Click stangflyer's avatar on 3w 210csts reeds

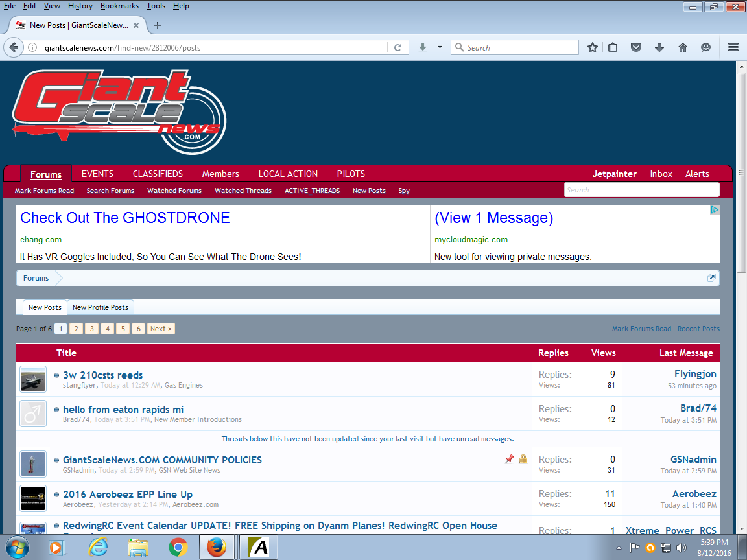pyautogui.click(x=33, y=379)
